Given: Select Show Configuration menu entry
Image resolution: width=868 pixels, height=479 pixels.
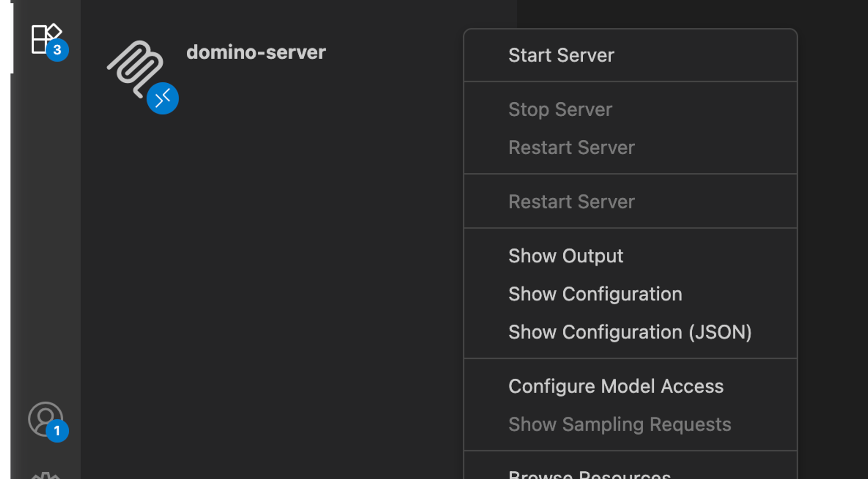Looking at the screenshot, I should [x=630, y=294].
